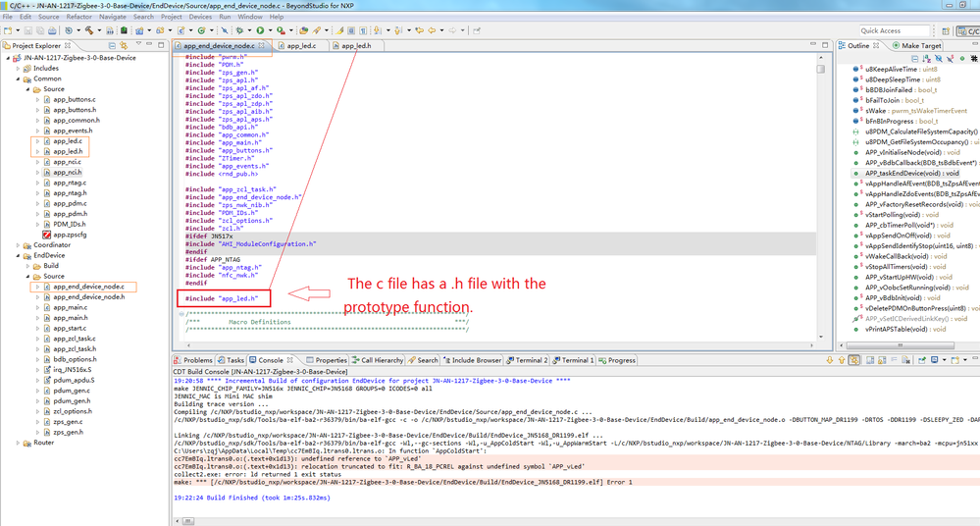Click the Console next error down arrow
The height and width of the screenshot is (526, 980).
click(x=829, y=360)
